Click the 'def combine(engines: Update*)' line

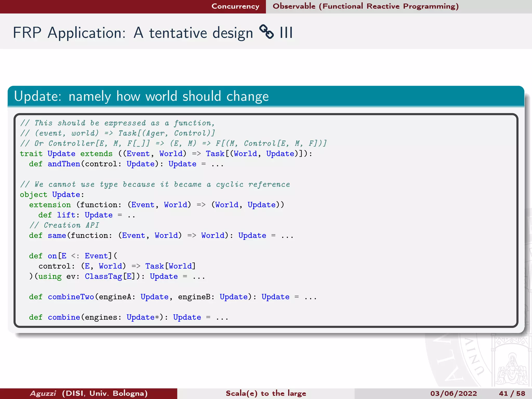click(129, 317)
